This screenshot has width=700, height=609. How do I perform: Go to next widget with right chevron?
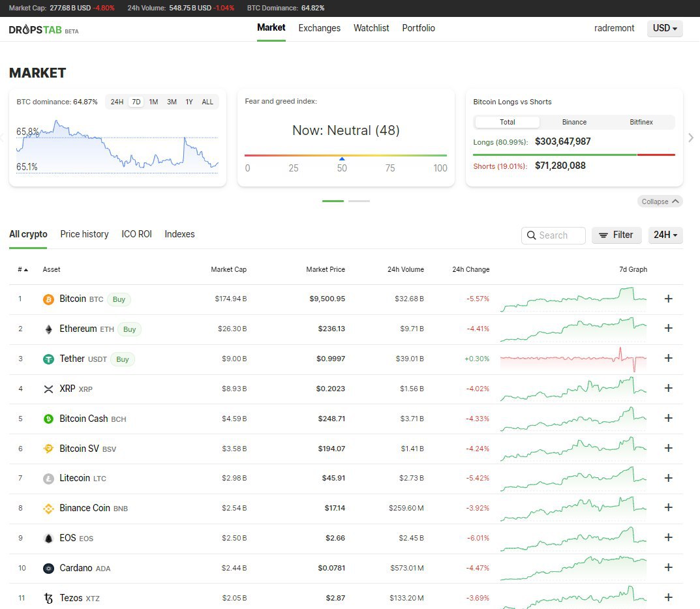pyautogui.click(x=691, y=138)
